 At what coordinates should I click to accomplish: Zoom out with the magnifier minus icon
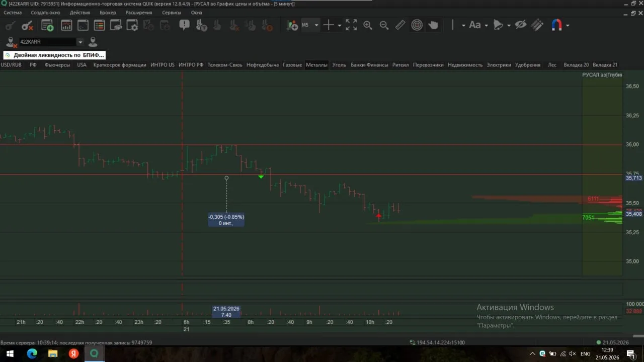(384, 25)
